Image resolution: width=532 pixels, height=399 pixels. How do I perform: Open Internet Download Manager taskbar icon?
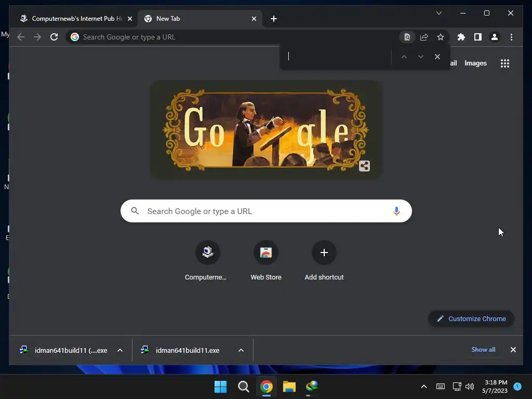pos(312,387)
